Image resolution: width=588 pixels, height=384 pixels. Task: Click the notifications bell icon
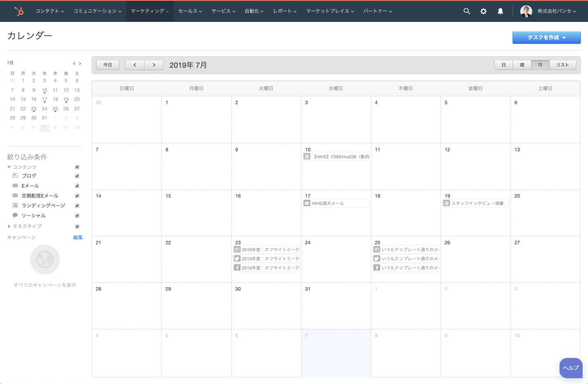[500, 11]
